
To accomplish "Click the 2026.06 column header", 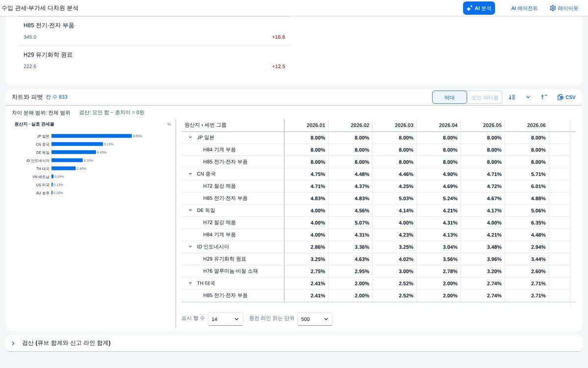I will [x=527, y=125].
